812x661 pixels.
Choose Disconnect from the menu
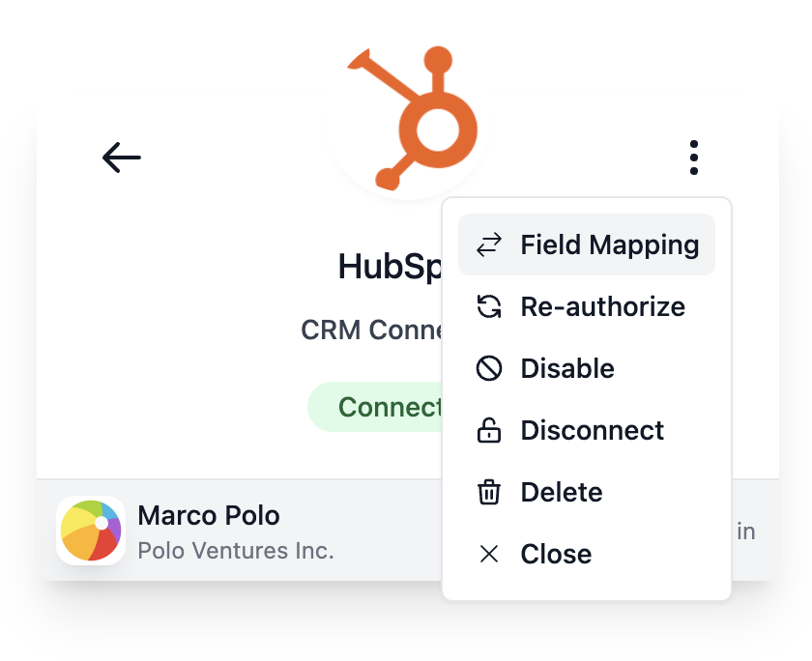coord(586,430)
